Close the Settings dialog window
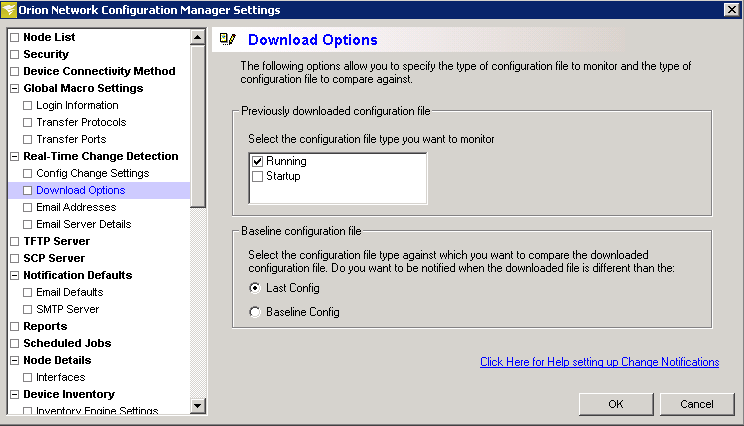 coord(731,9)
